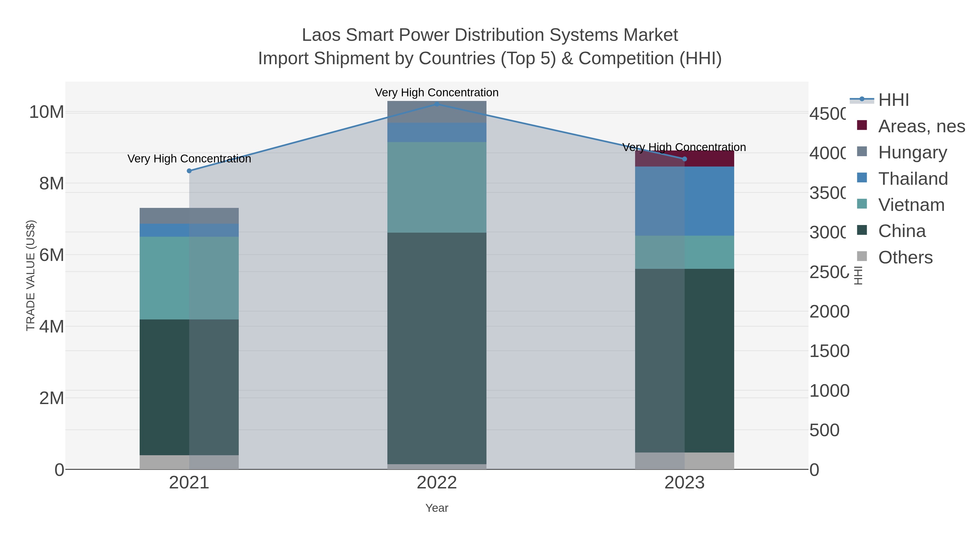Click the 4M left axis tick label
Viewport: 980px width, 551px height.
tap(52, 327)
